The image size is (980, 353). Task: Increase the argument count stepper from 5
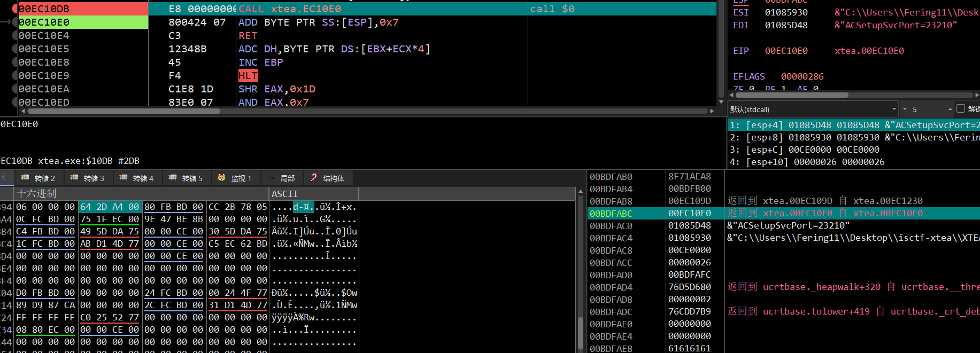(x=950, y=109)
